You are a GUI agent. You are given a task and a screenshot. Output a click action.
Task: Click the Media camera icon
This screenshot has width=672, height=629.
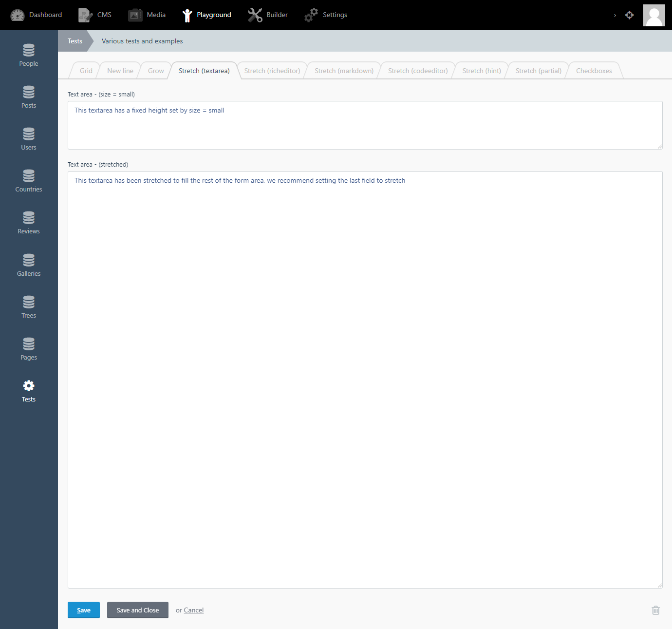point(135,15)
